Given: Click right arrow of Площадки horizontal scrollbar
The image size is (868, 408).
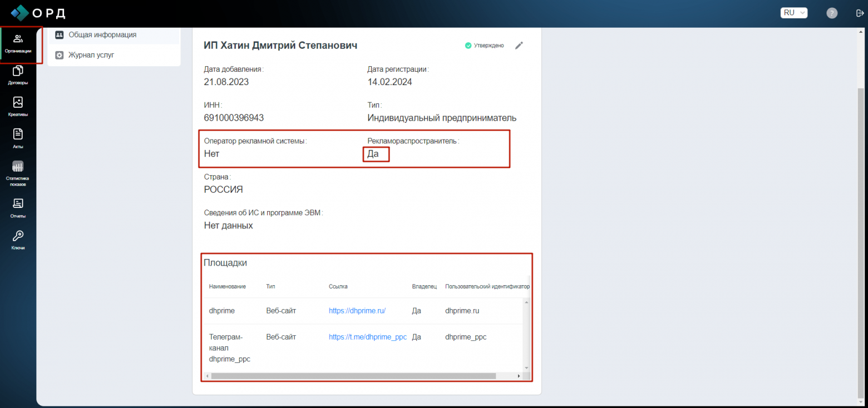Looking at the screenshot, I should (519, 376).
